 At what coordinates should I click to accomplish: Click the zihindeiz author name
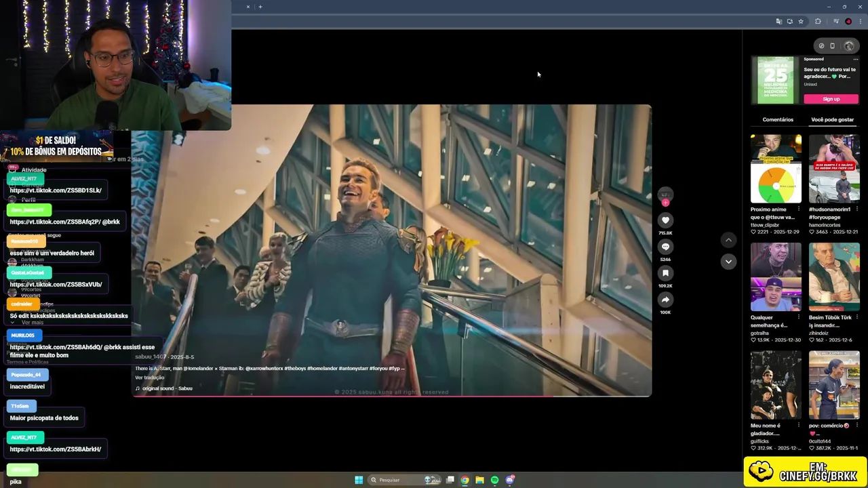coord(818,333)
